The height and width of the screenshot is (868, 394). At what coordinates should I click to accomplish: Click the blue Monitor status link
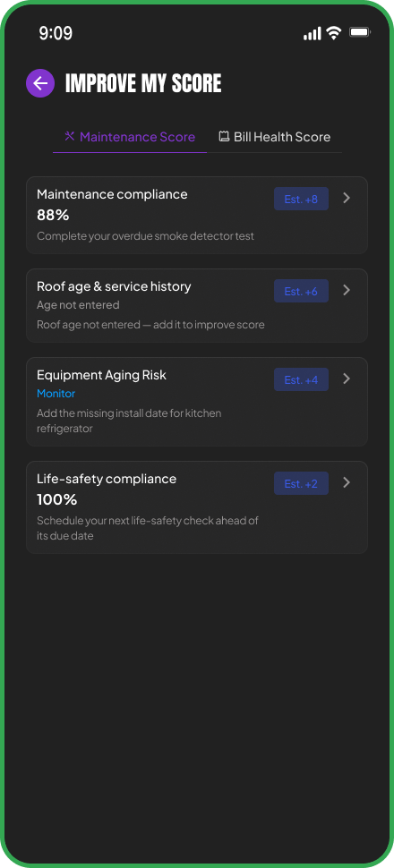click(x=56, y=394)
